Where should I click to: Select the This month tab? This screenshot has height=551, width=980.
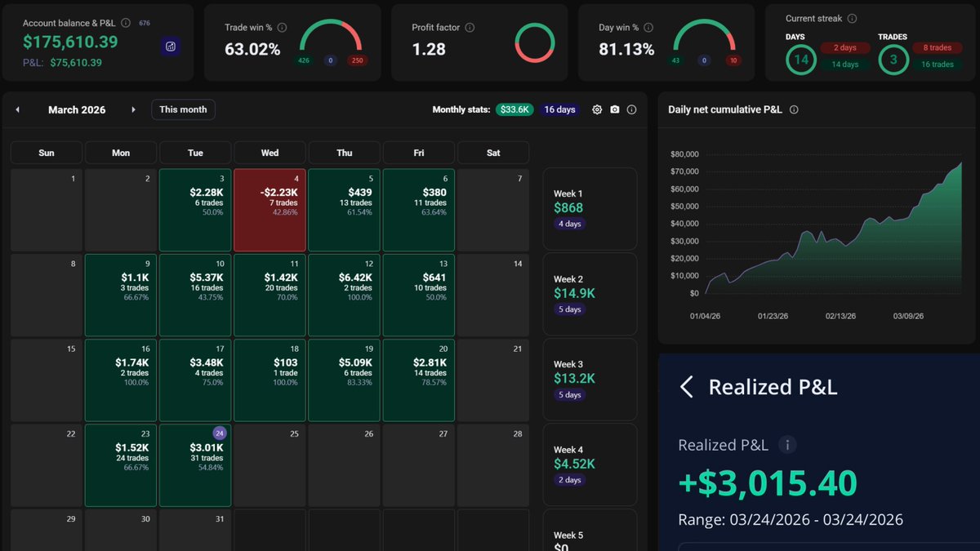(x=183, y=109)
